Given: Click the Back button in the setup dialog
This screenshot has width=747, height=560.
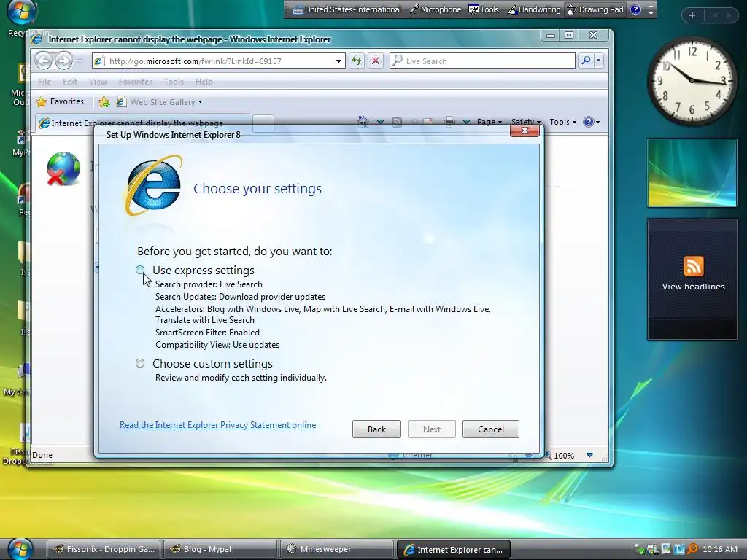Looking at the screenshot, I should coord(376,429).
